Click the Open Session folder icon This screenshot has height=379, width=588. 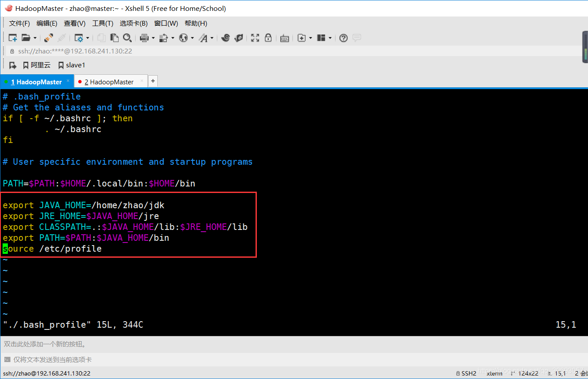pyautogui.click(x=26, y=38)
